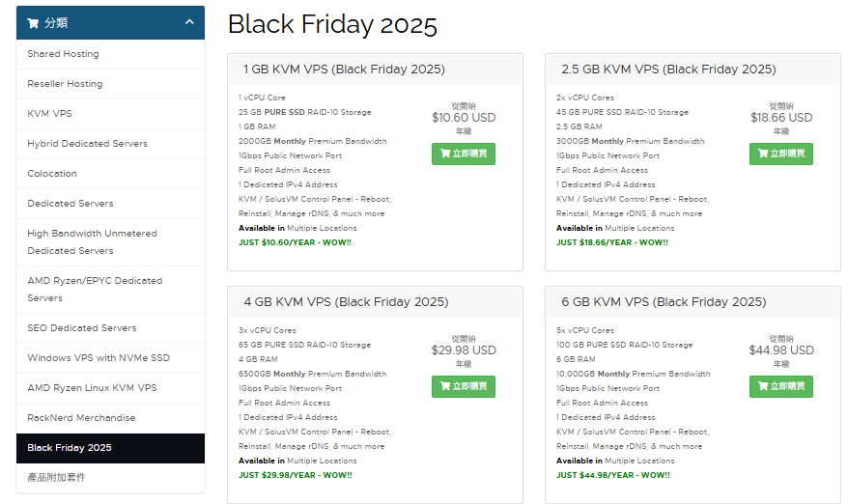This screenshot has height=504, width=848.
Task: Open Reseller Hosting category
Action: tap(65, 84)
